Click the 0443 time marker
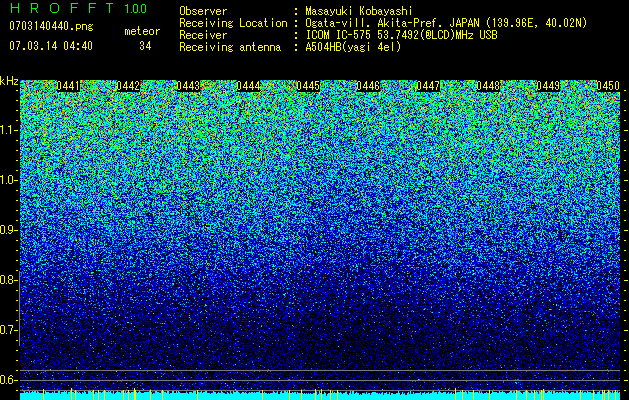 coord(188,86)
